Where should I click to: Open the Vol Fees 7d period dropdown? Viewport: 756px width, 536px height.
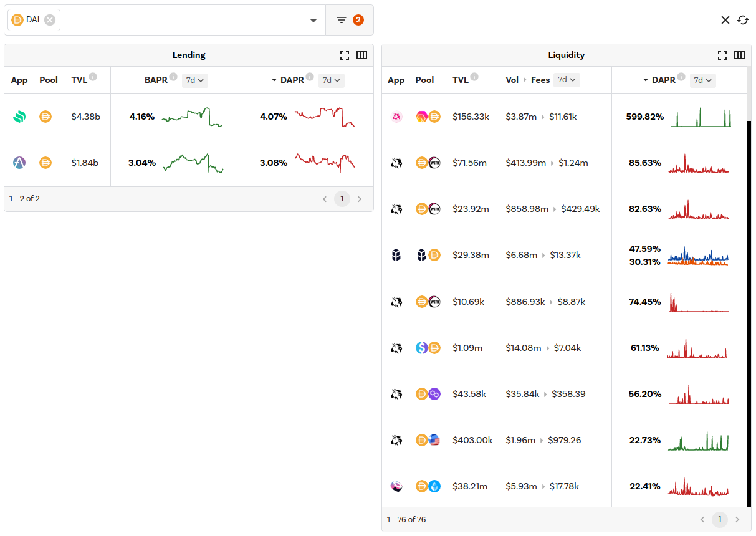(x=567, y=80)
